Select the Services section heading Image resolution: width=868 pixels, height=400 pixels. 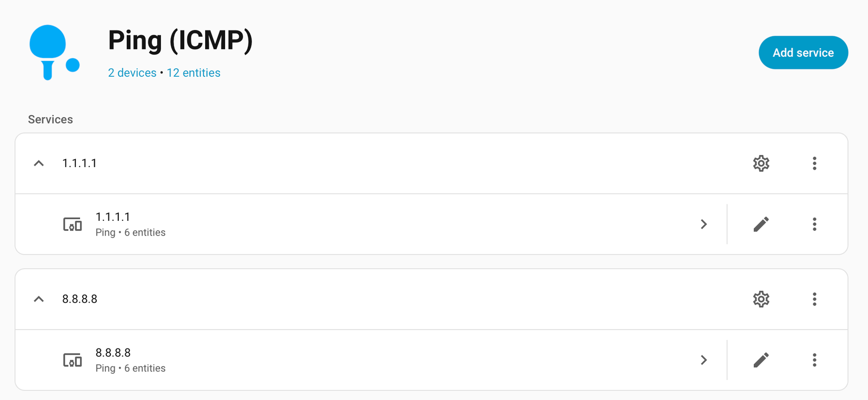coord(50,119)
